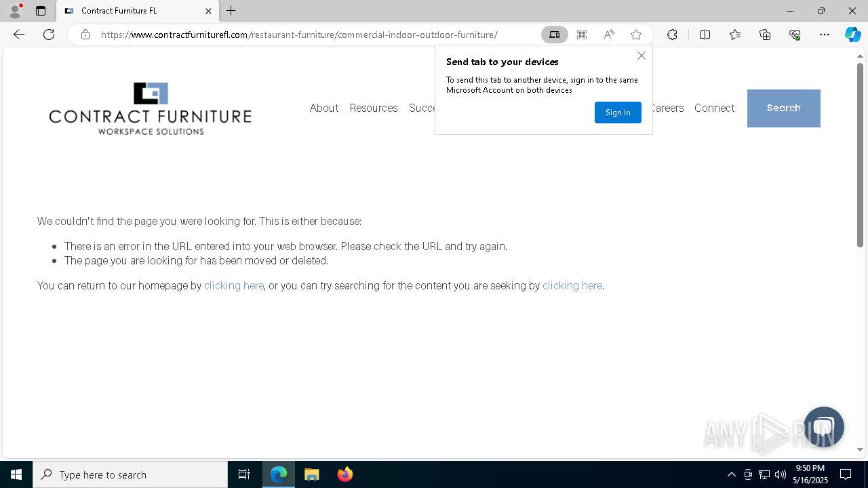Open Collections panel
Viewport: 868px width, 488px height.
pyautogui.click(x=765, y=35)
